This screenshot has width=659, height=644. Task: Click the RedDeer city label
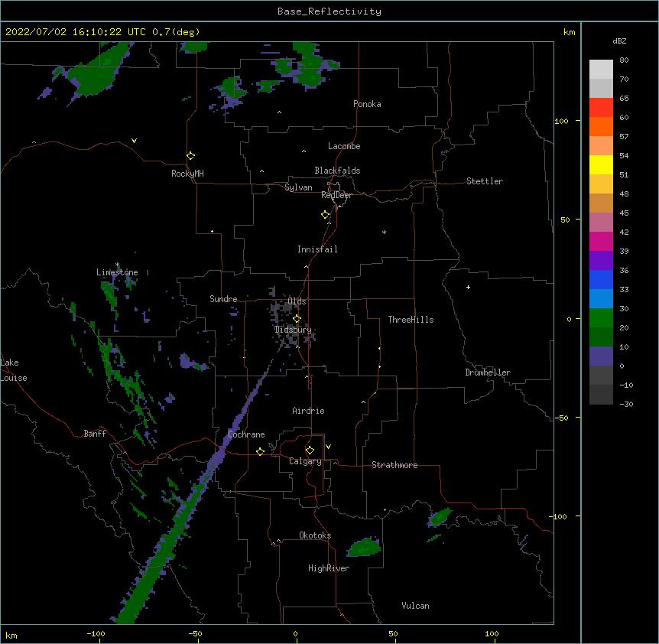click(x=336, y=195)
